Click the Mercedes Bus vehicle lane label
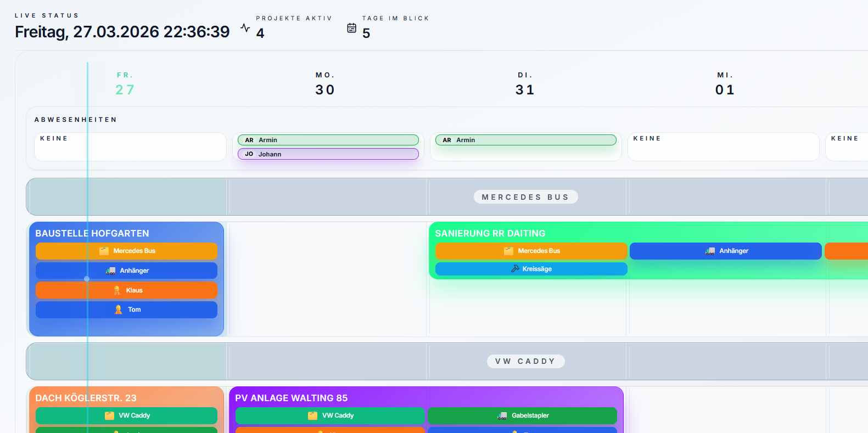The width and height of the screenshot is (868, 433). [525, 197]
